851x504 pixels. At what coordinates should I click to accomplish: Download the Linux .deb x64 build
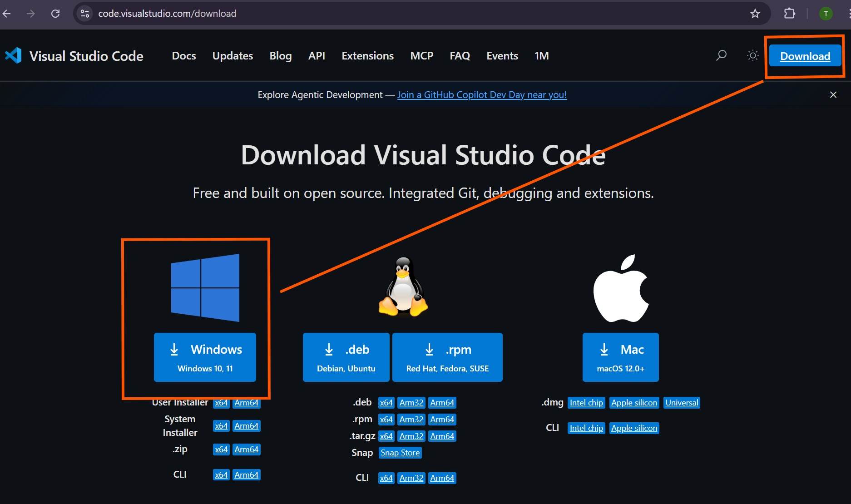[386, 403]
